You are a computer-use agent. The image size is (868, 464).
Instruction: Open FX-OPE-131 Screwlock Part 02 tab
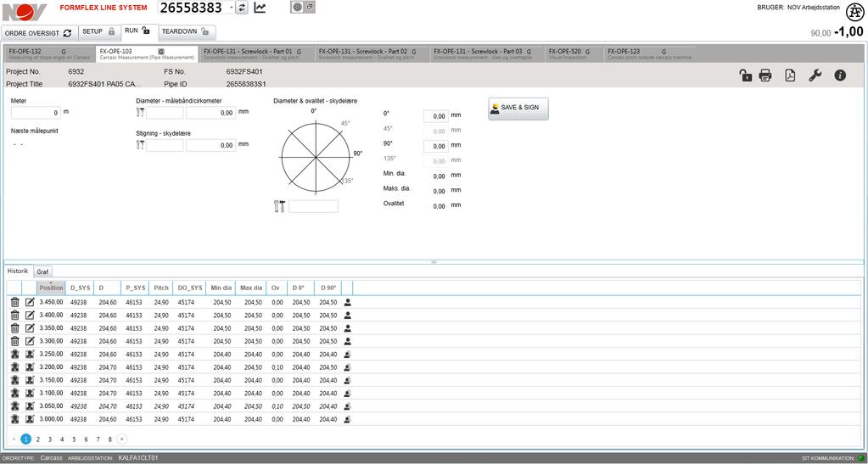pyautogui.click(x=371, y=53)
